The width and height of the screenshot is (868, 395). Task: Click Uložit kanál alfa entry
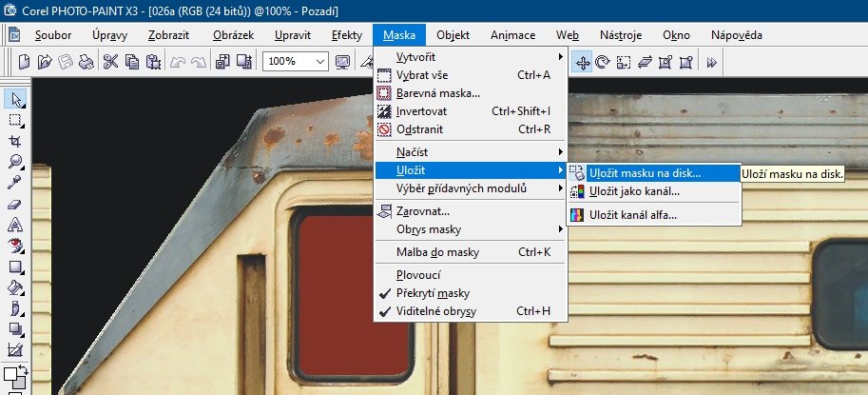pos(632,215)
